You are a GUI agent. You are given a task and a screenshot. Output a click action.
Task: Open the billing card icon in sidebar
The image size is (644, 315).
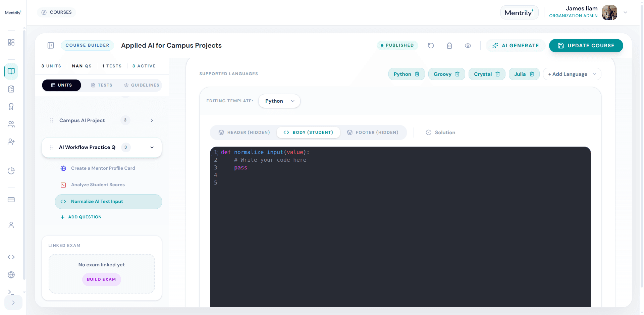(x=11, y=200)
